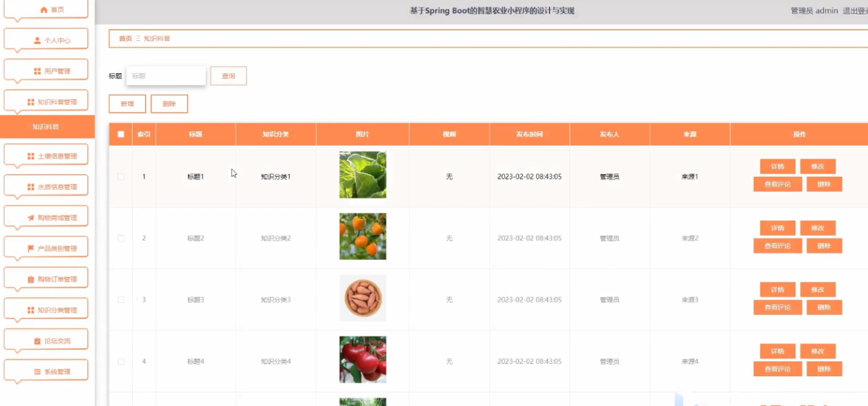The height and width of the screenshot is (406, 868).
Task: Click the grid icon beside 用户管理
Action: 38,71
